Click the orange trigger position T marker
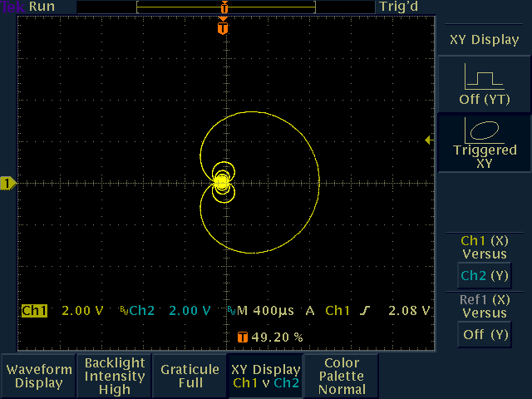532x399 pixels. point(222,27)
